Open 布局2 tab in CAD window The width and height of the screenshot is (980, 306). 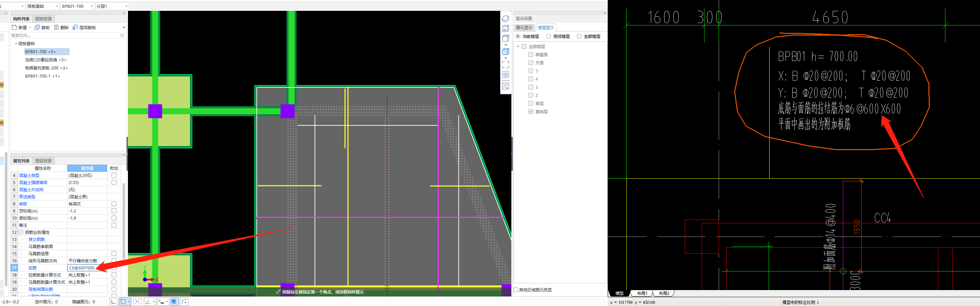(x=664, y=293)
